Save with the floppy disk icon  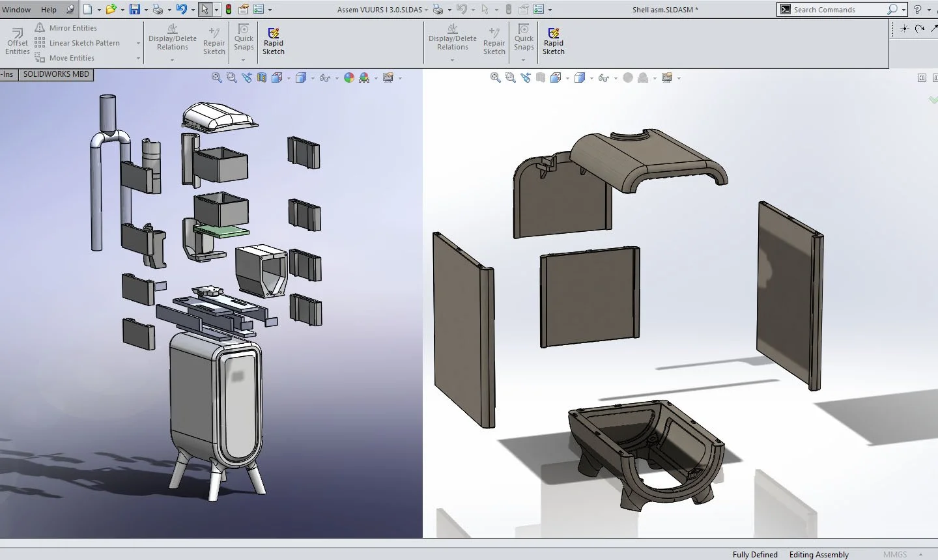[135, 9]
